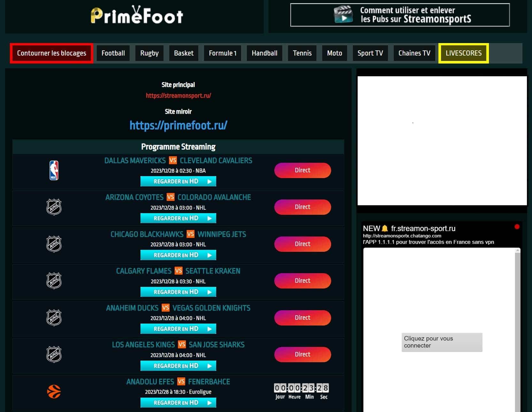Click the white advertisement box

pos(442,141)
